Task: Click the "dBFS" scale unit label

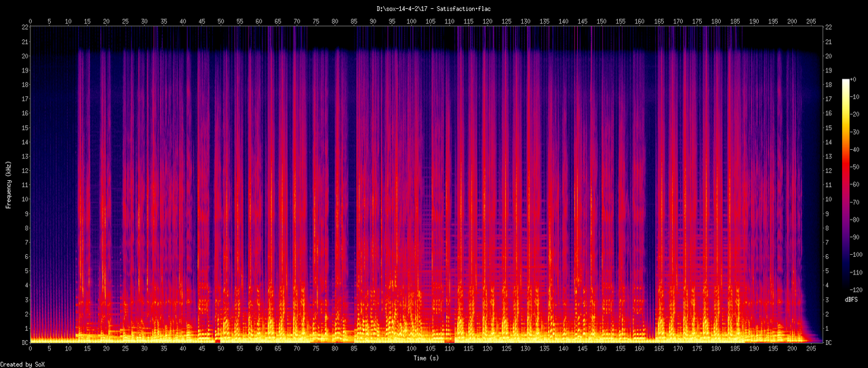Action: click(x=852, y=299)
